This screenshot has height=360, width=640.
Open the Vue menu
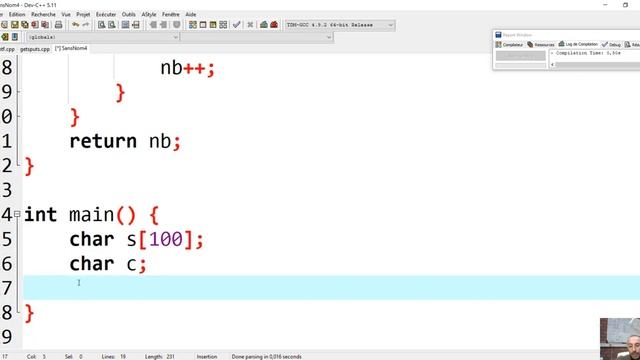(66, 14)
